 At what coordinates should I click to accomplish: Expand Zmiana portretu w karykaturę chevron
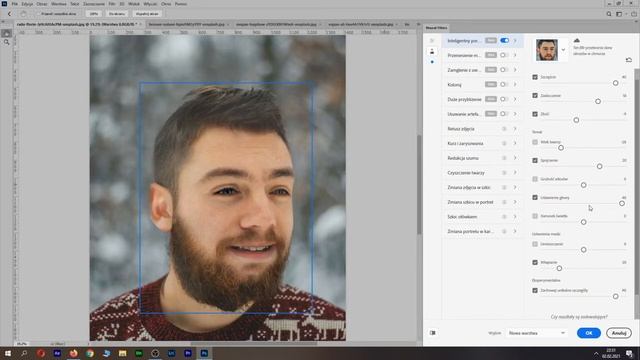(x=515, y=231)
